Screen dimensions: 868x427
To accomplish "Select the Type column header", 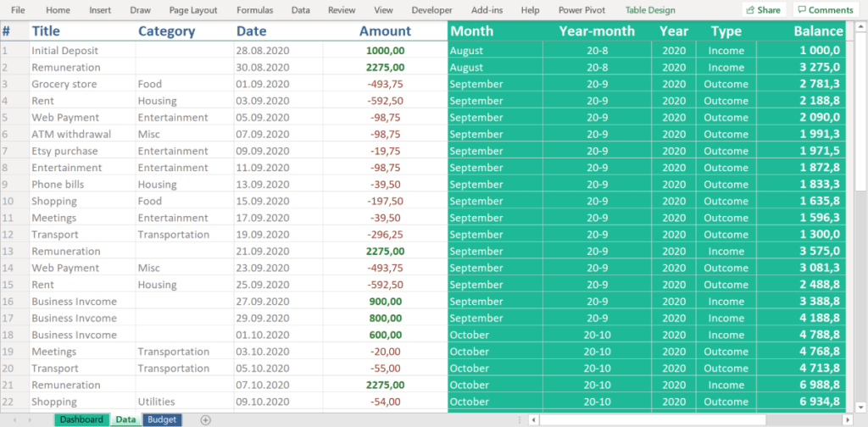I will click(x=726, y=31).
